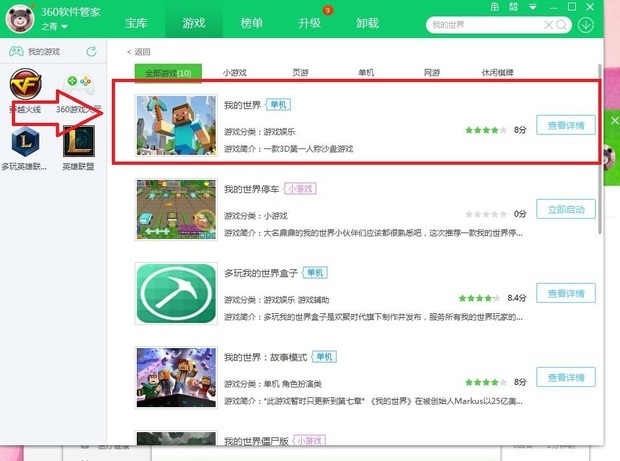The image size is (620, 461).
Task: Click the 我的游戏 gamepad icon
Action: (x=16, y=51)
